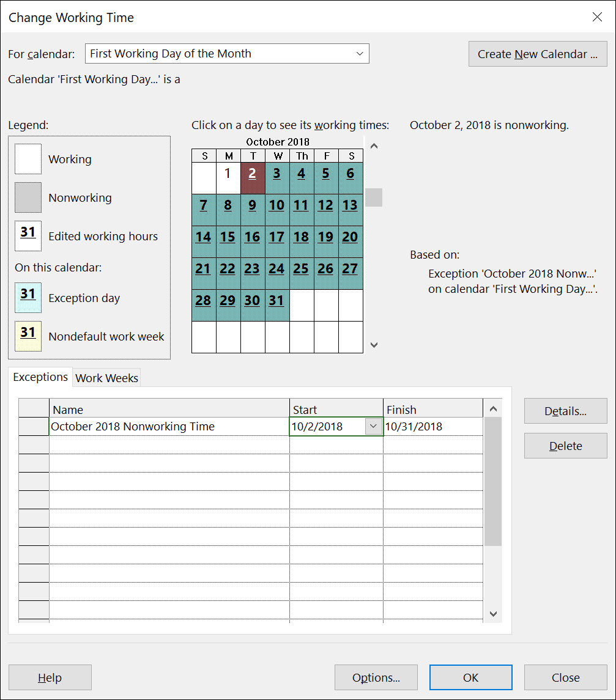This screenshot has height=700, width=616.
Task: Select October 10 in the calendar
Action: (277, 210)
